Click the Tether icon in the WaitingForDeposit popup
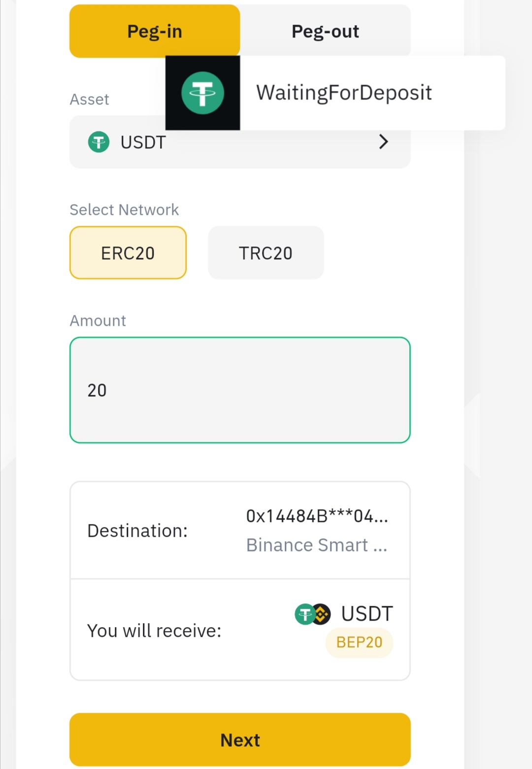532x769 pixels. [x=202, y=93]
